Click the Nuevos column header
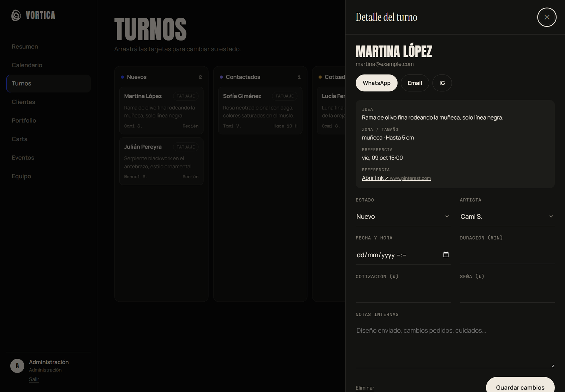565x392 pixels. [161, 77]
